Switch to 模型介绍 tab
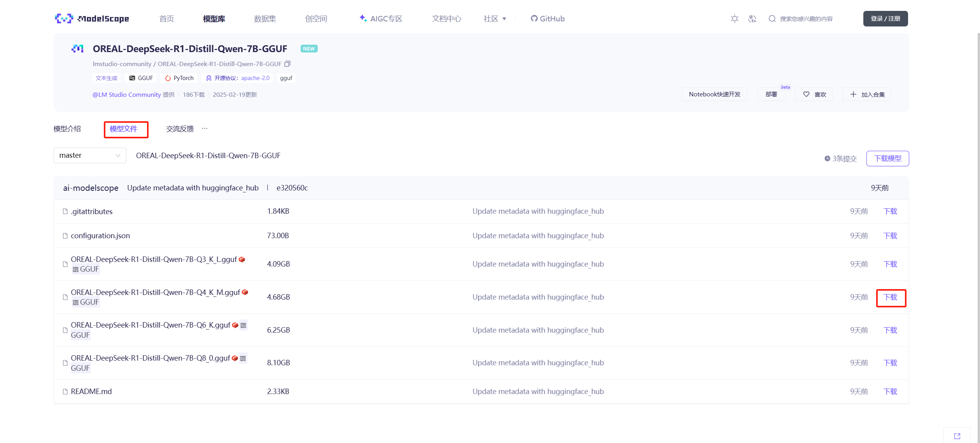This screenshot has width=980, height=443. pos(67,129)
